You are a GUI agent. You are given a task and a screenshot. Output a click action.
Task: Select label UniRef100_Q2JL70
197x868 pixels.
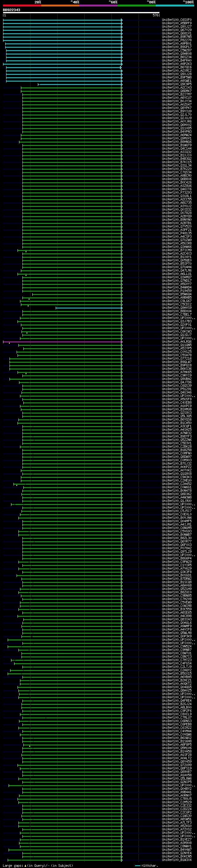click(177, 115)
